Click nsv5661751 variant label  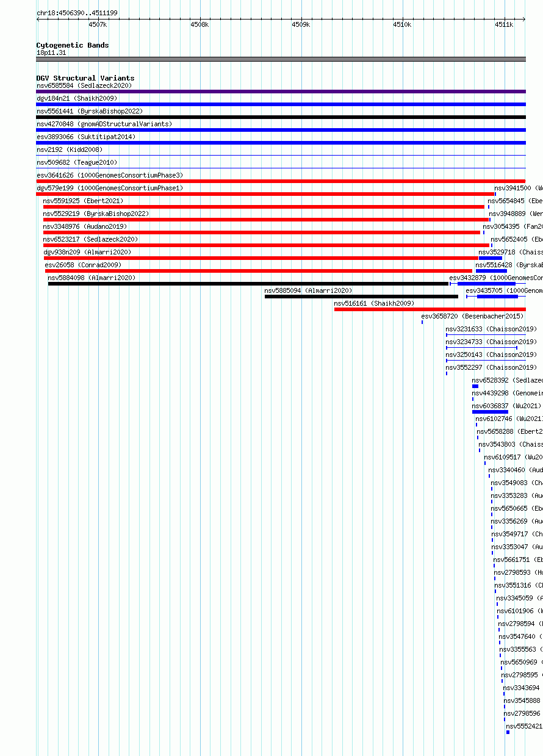(518, 560)
